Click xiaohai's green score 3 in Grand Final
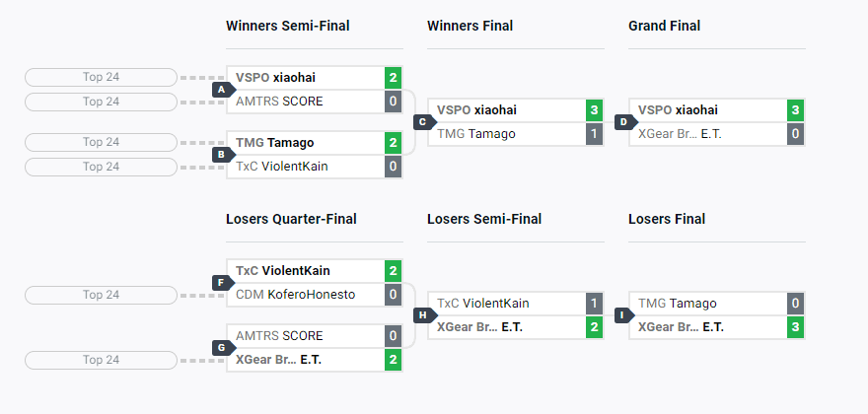 (795, 110)
